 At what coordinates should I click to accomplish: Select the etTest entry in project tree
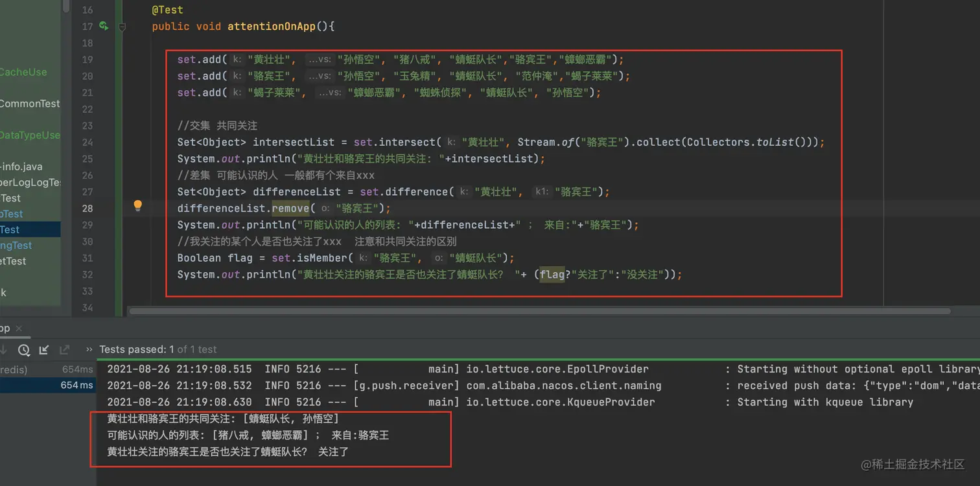(14, 261)
